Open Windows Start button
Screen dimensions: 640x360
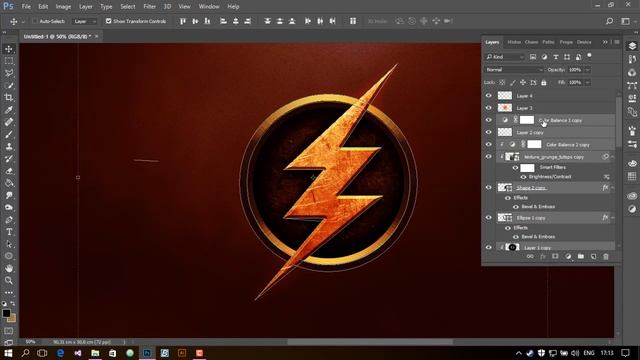click(x=8, y=353)
